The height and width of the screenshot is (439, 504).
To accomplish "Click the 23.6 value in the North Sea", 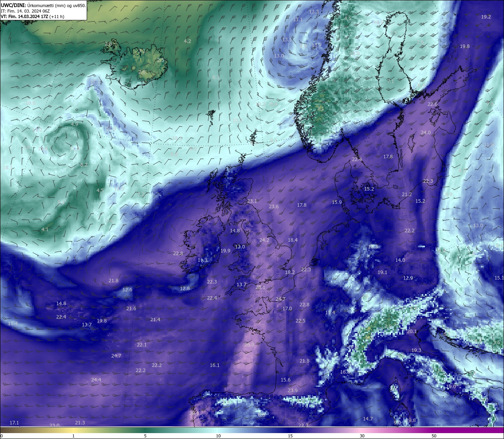I will (x=274, y=207).
